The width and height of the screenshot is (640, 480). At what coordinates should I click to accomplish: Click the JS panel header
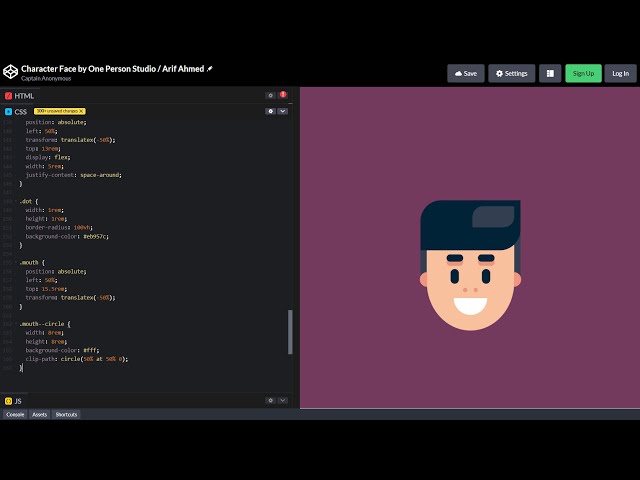click(x=13, y=401)
